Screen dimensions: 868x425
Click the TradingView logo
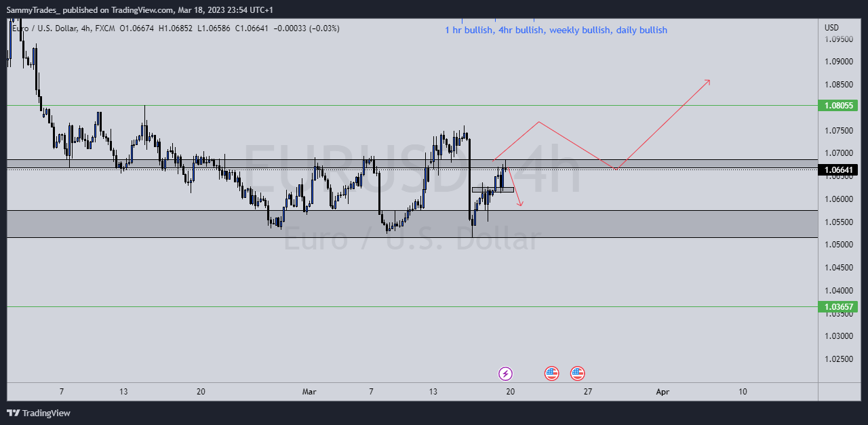click(x=39, y=413)
